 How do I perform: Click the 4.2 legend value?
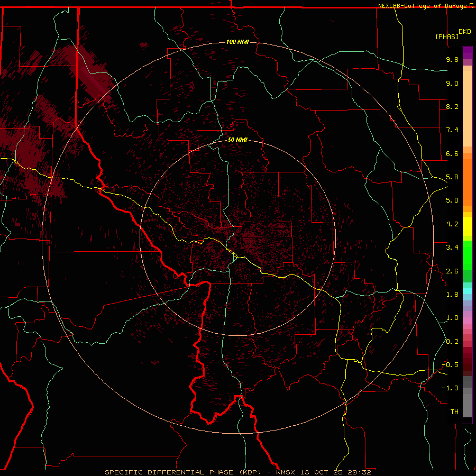click(452, 224)
